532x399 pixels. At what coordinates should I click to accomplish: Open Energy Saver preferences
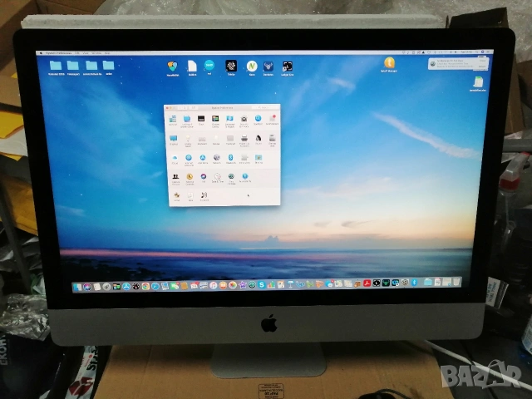(x=188, y=140)
